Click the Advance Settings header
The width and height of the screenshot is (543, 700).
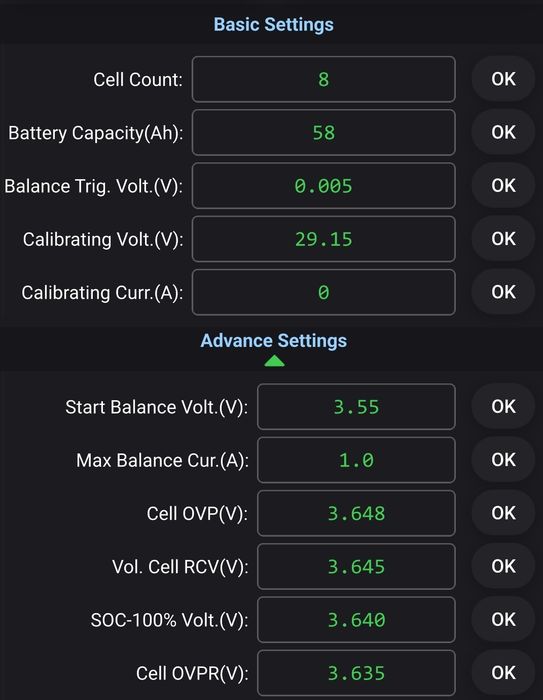click(x=273, y=341)
